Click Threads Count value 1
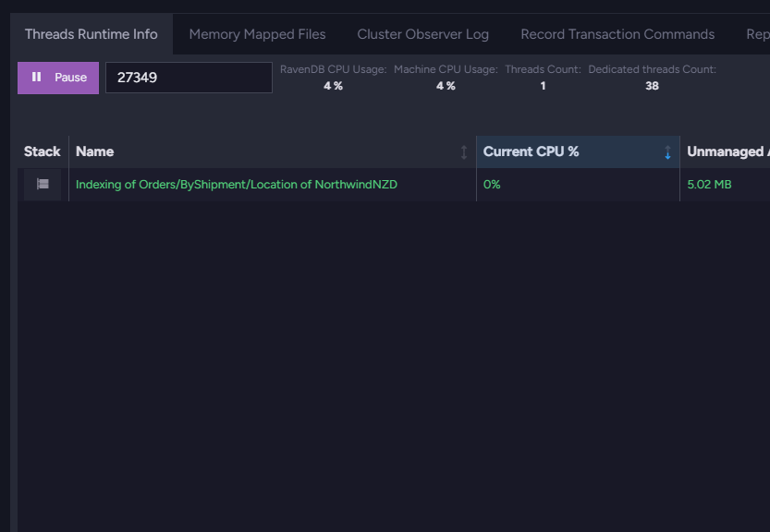Screen dimensions: 770x532 (543, 86)
